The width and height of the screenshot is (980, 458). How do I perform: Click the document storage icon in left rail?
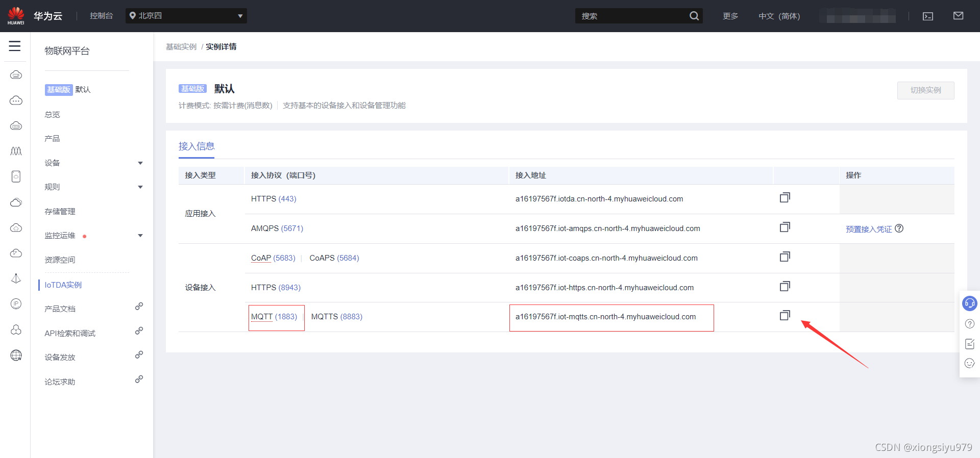coord(16,176)
